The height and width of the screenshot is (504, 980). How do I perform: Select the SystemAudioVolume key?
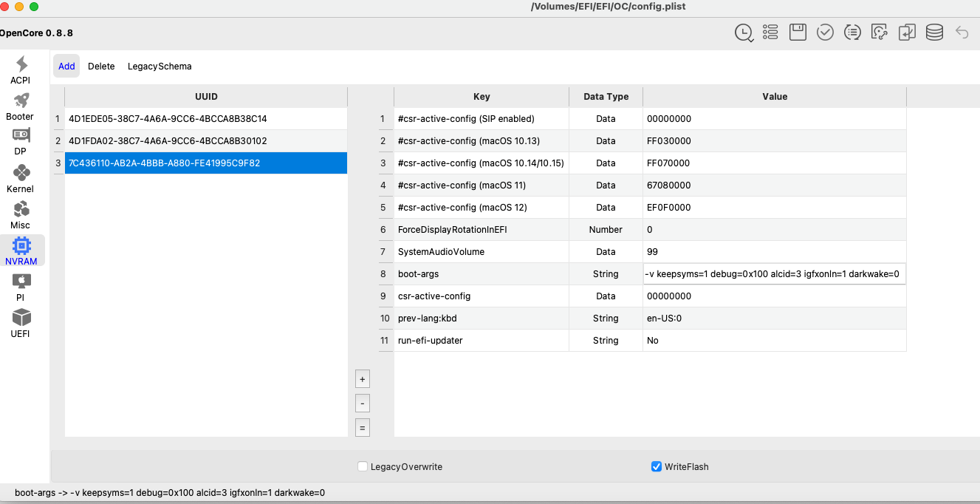coord(482,251)
